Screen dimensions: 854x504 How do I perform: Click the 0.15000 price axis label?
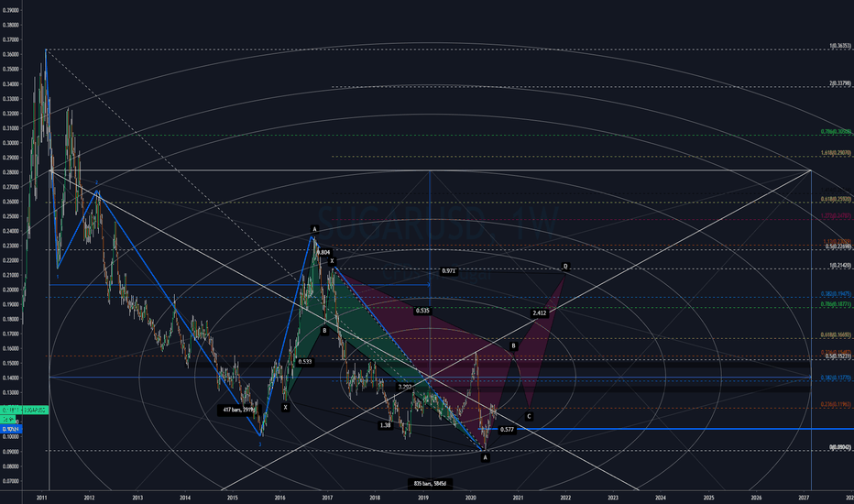[11, 364]
